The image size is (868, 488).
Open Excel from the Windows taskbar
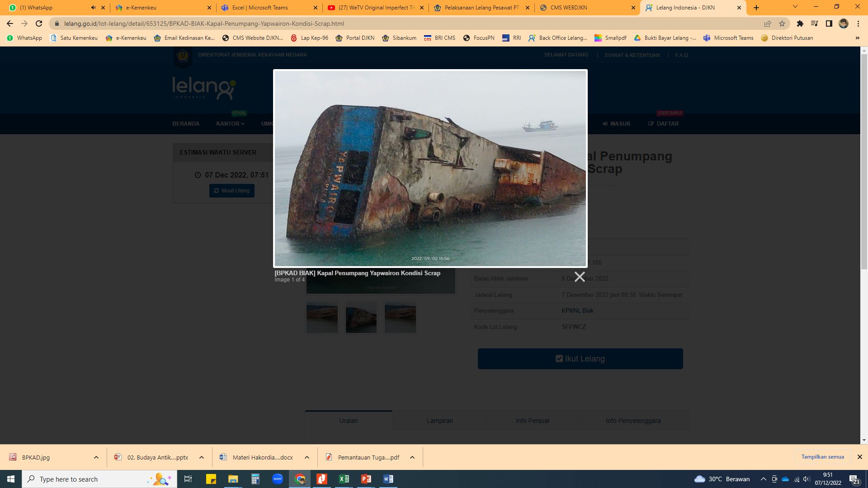[344, 479]
